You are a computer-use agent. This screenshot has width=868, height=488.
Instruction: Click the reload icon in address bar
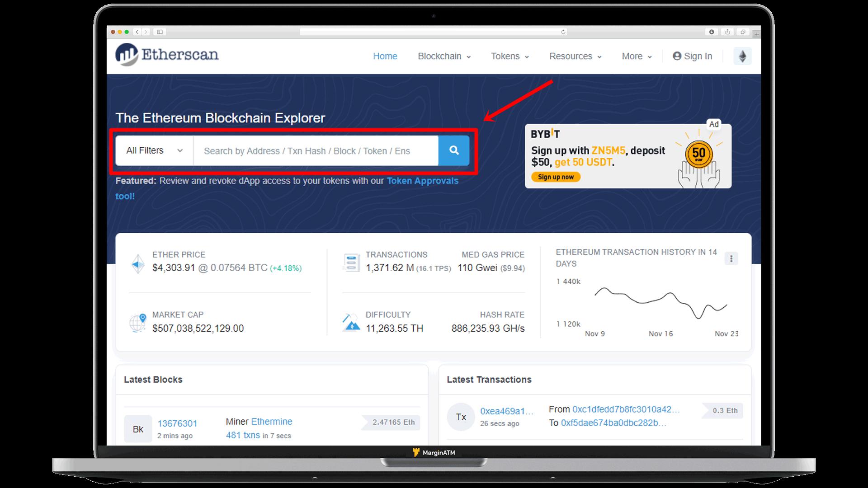click(x=563, y=32)
